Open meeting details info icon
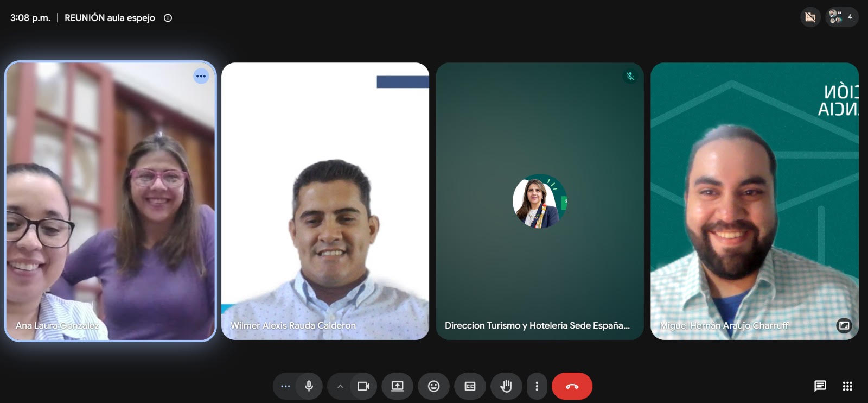Image resolution: width=868 pixels, height=403 pixels. [168, 18]
